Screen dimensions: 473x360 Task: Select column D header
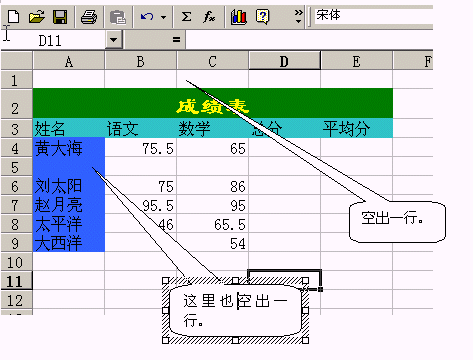click(284, 61)
